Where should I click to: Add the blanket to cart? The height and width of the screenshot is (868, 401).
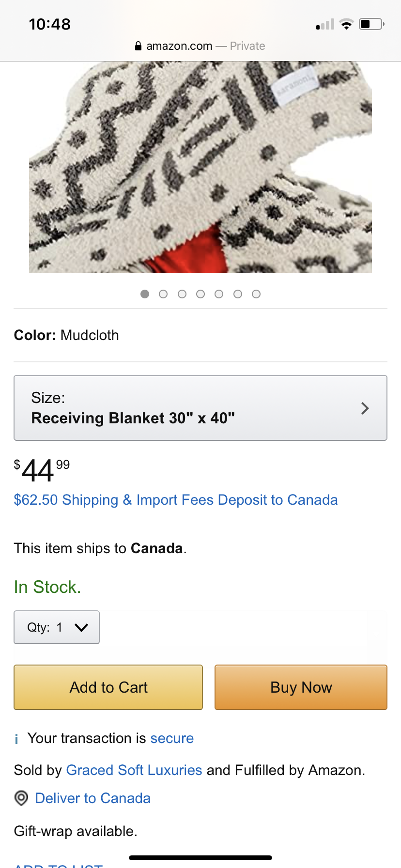(x=108, y=687)
